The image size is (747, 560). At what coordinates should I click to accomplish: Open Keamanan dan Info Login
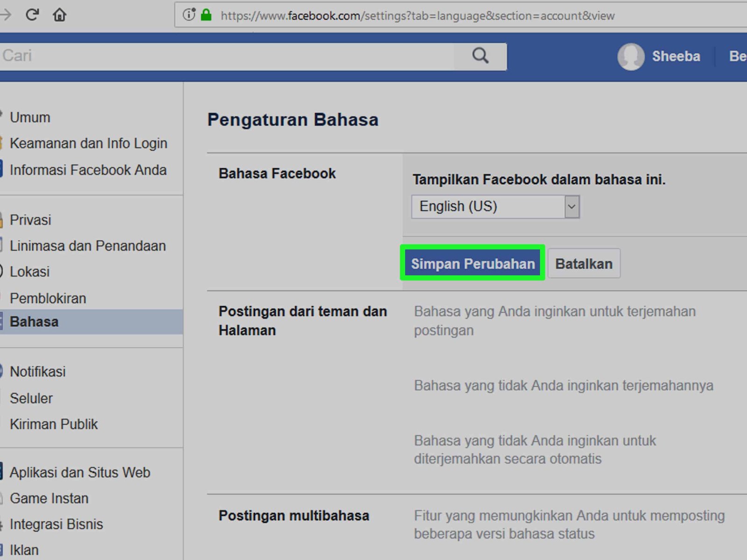88,143
